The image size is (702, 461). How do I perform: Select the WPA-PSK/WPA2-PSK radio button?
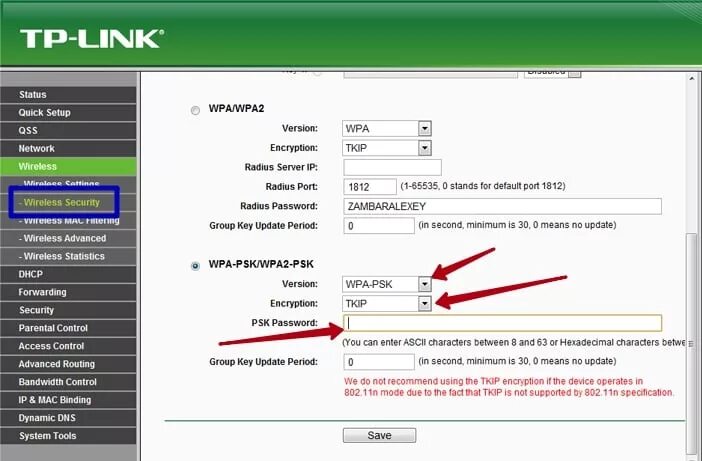[195, 266]
